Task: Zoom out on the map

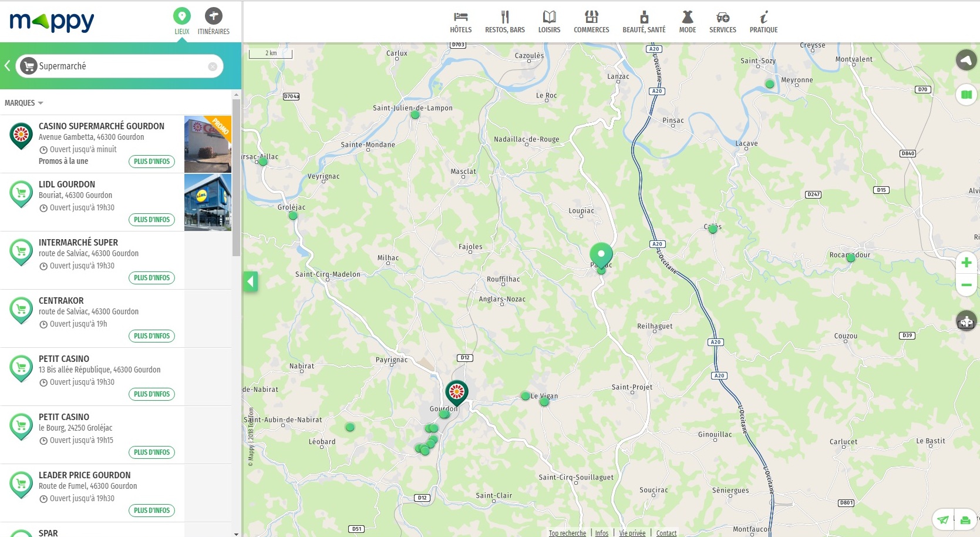Action: point(966,285)
